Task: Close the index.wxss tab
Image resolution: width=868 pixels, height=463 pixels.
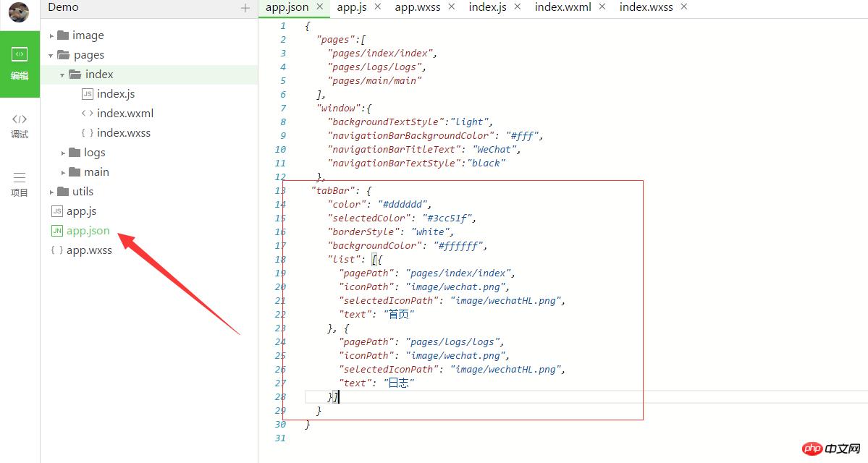Action: click(x=684, y=7)
